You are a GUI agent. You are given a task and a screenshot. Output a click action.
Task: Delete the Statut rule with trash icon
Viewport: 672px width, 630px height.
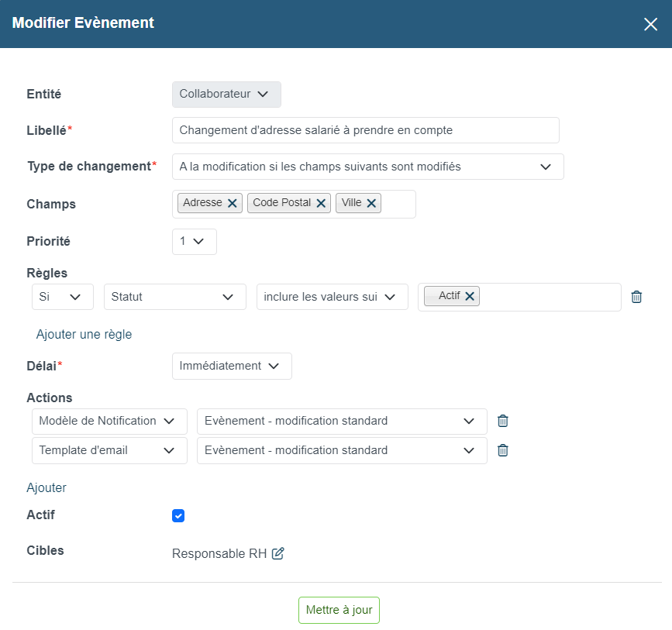coord(636,297)
